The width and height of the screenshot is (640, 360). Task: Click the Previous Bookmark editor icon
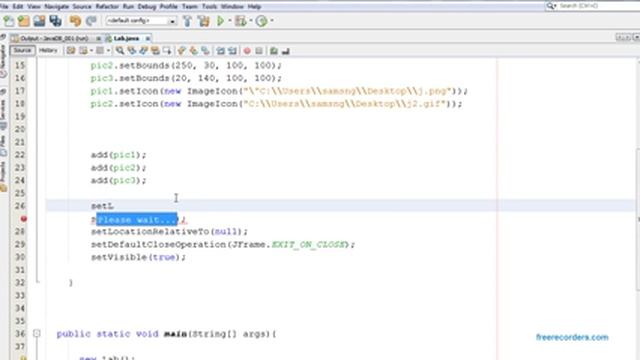point(182,51)
